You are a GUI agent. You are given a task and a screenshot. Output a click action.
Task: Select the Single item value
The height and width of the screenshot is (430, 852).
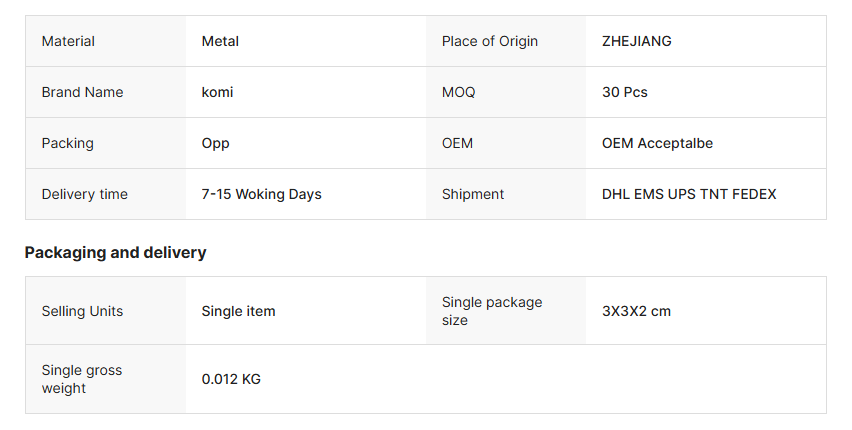[238, 311]
